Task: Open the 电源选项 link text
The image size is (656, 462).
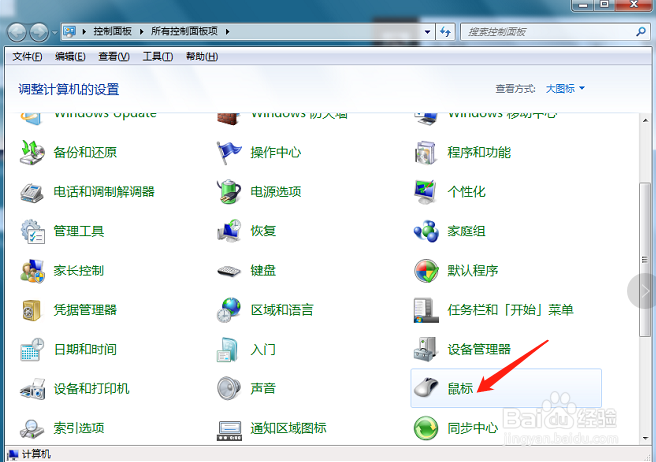Action: click(x=276, y=192)
